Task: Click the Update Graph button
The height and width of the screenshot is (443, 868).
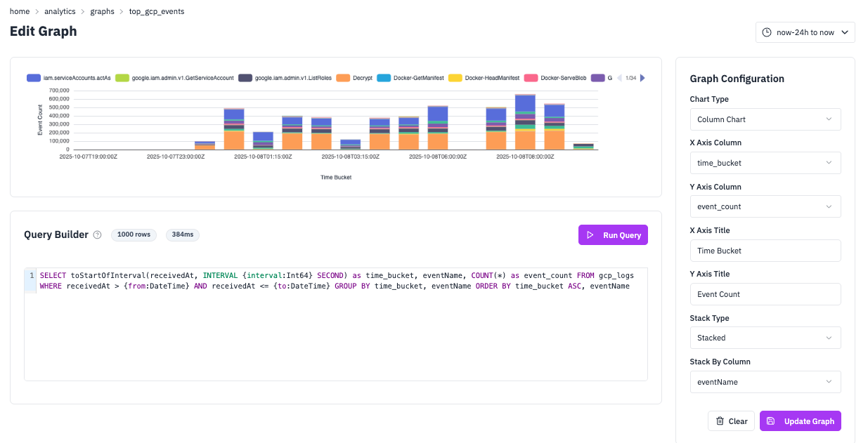Action: tap(800, 421)
